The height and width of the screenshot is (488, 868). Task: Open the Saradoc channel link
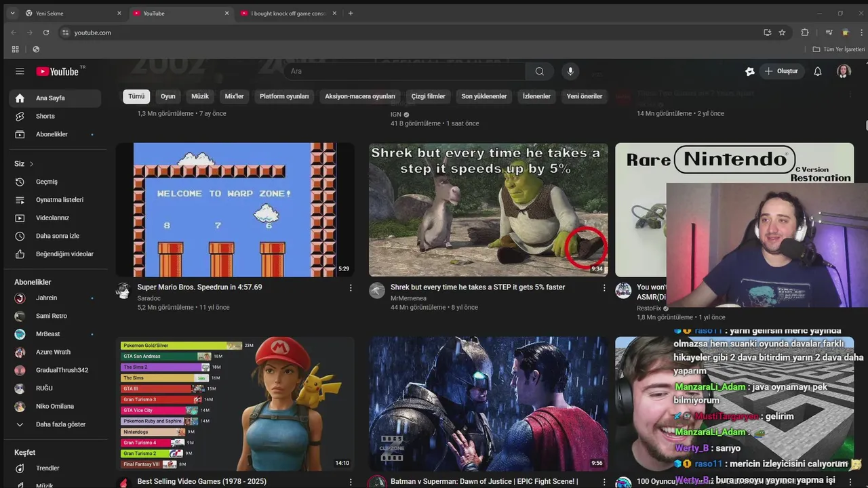pyautogui.click(x=149, y=298)
